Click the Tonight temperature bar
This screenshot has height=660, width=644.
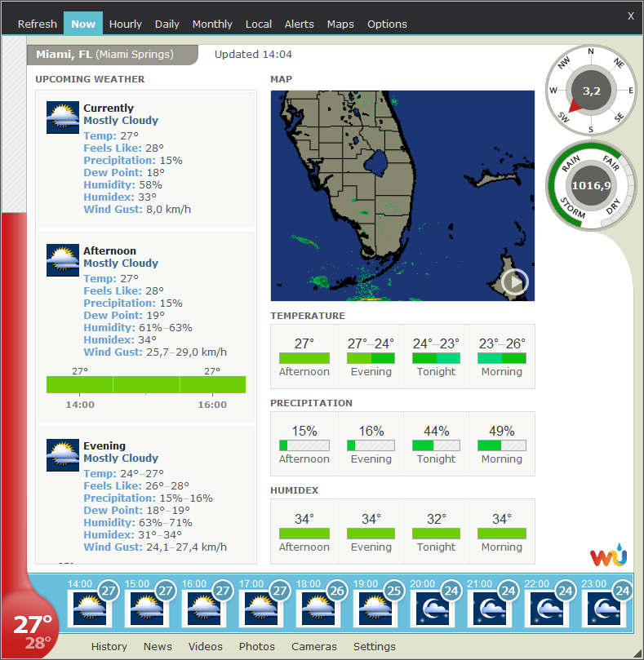click(x=436, y=358)
